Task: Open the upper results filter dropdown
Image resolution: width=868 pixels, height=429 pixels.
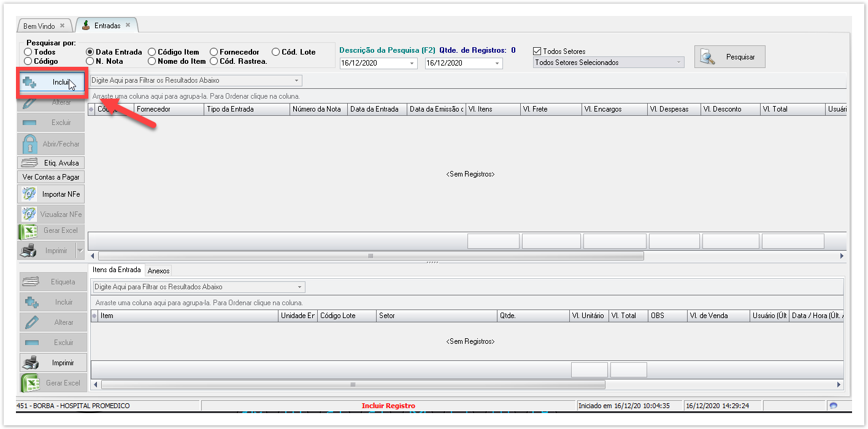Action: [x=298, y=80]
